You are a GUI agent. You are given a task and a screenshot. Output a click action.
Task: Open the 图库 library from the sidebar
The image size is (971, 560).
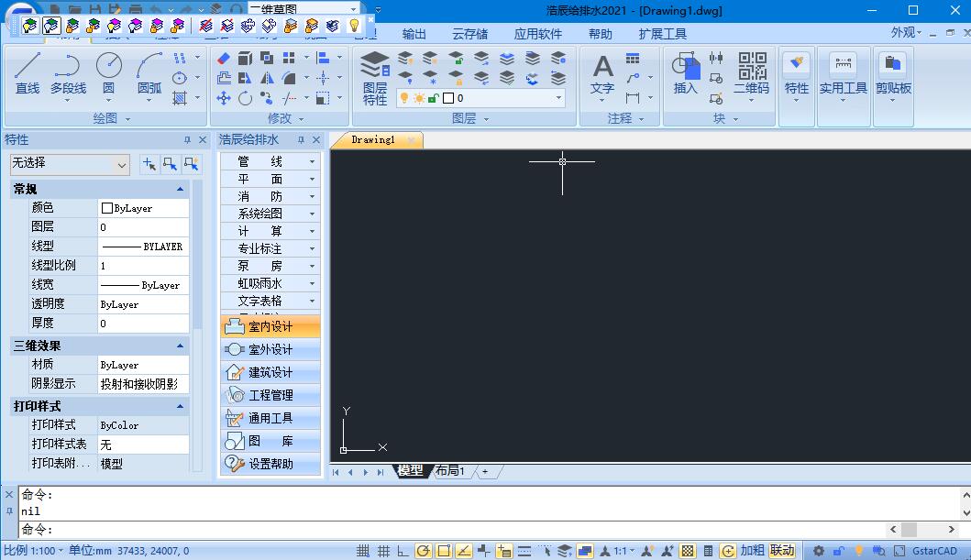[270, 441]
